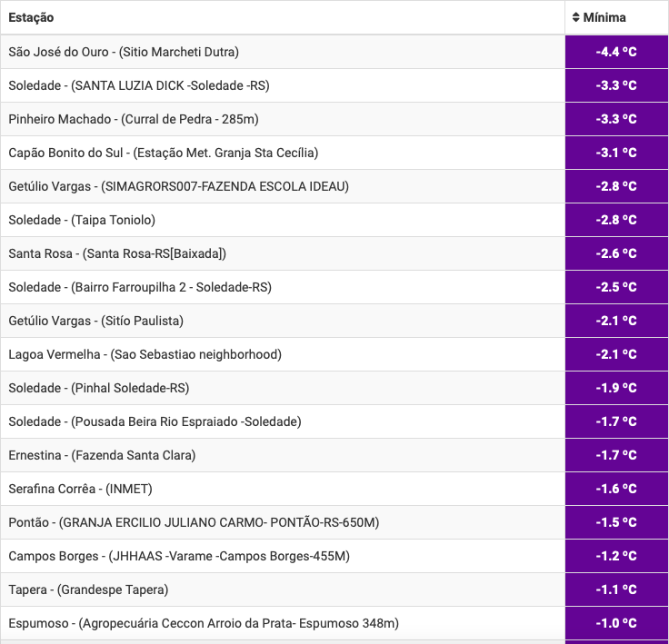Viewport: 669px width, 644px height.
Task: Select the Santa Rosa Baixada station
Action: 117,253
